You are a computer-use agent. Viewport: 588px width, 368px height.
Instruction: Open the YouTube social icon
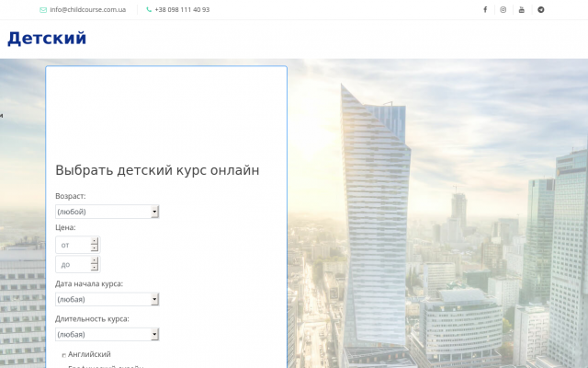click(521, 10)
